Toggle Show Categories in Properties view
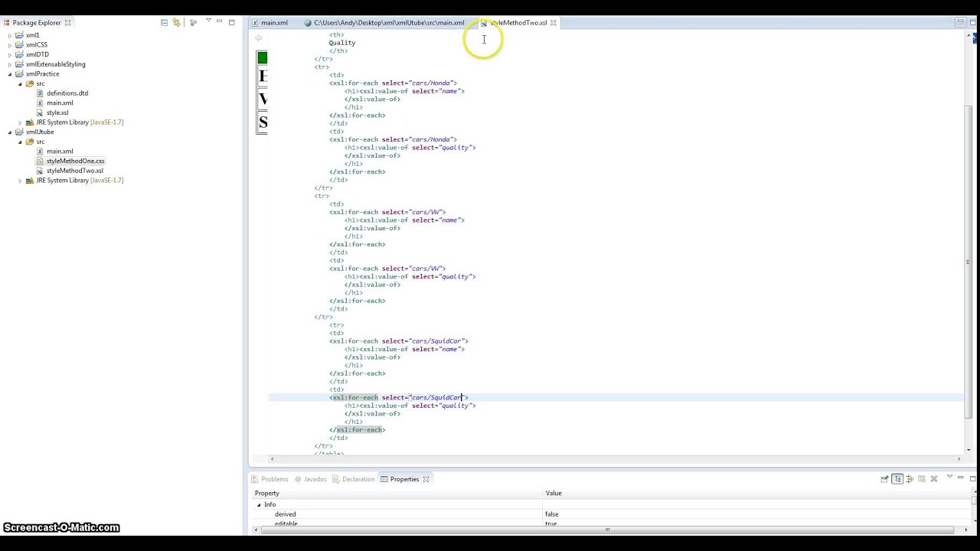The height and width of the screenshot is (551, 980). (897, 479)
